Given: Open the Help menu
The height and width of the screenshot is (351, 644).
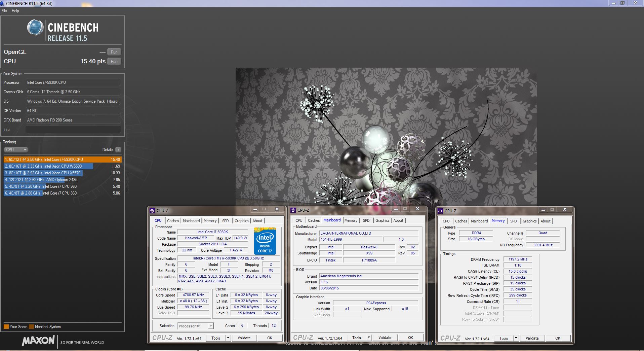Looking at the screenshot, I should pyautogui.click(x=15, y=11).
